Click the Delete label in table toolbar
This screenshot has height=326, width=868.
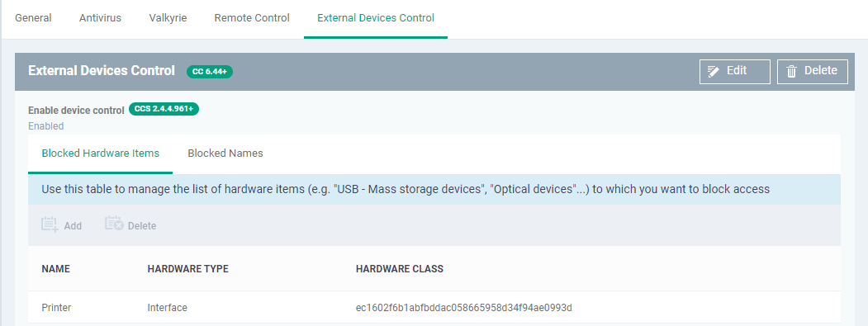tap(142, 226)
